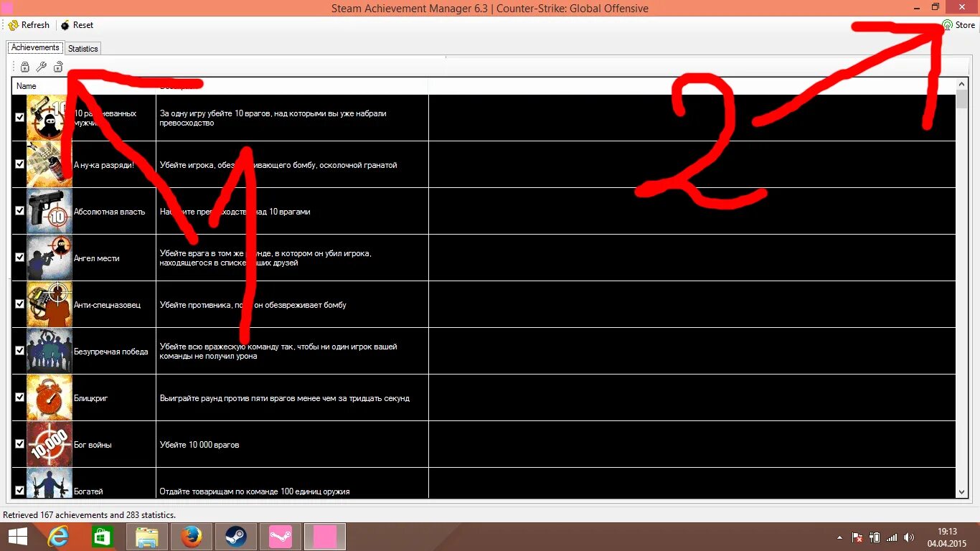Click the plain pink taskbar window button
Viewport: 980px width, 551px height.
pyautogui.click(x=325, y=537)
